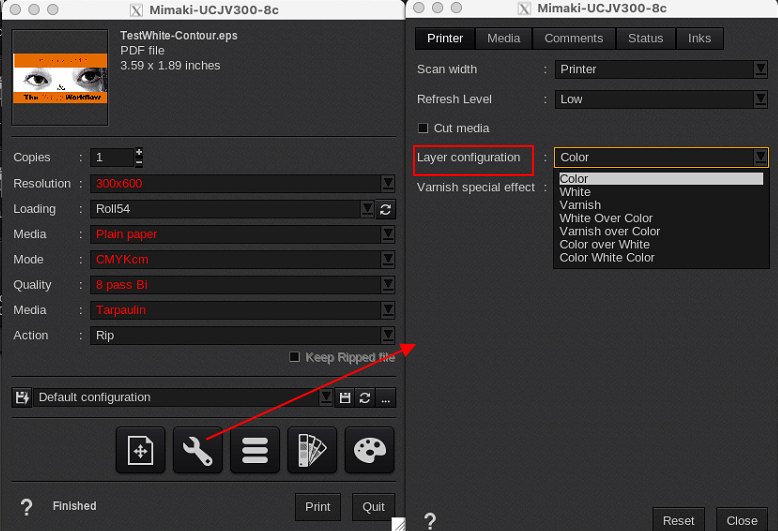Enable Keep Ripped file checkbox
The image size is (778, 531).
coord(294,357)
